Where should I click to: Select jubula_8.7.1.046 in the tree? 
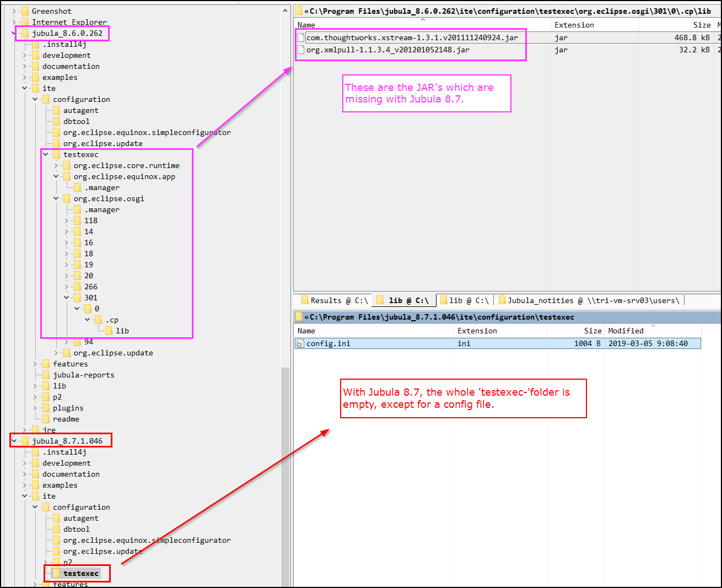(x=67, y=441)
